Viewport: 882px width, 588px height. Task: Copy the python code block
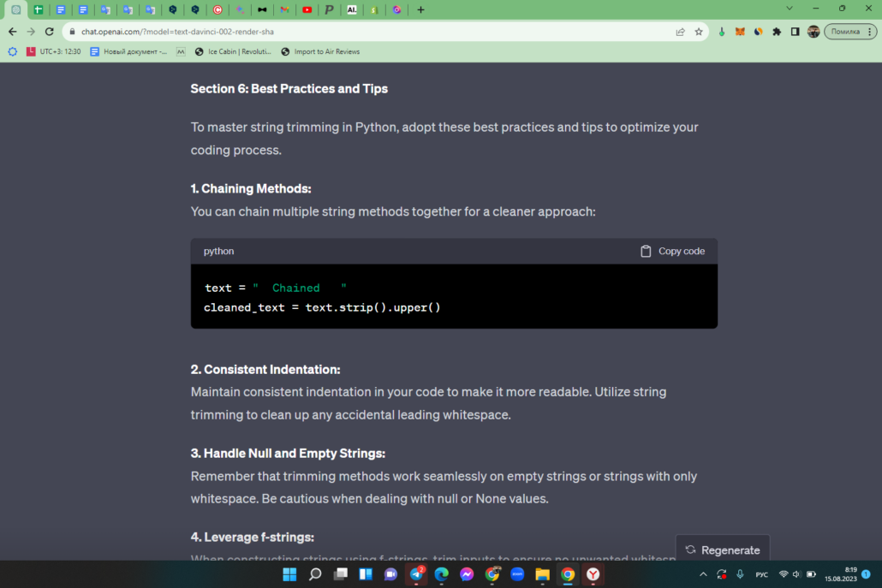(x=673, y=252)
